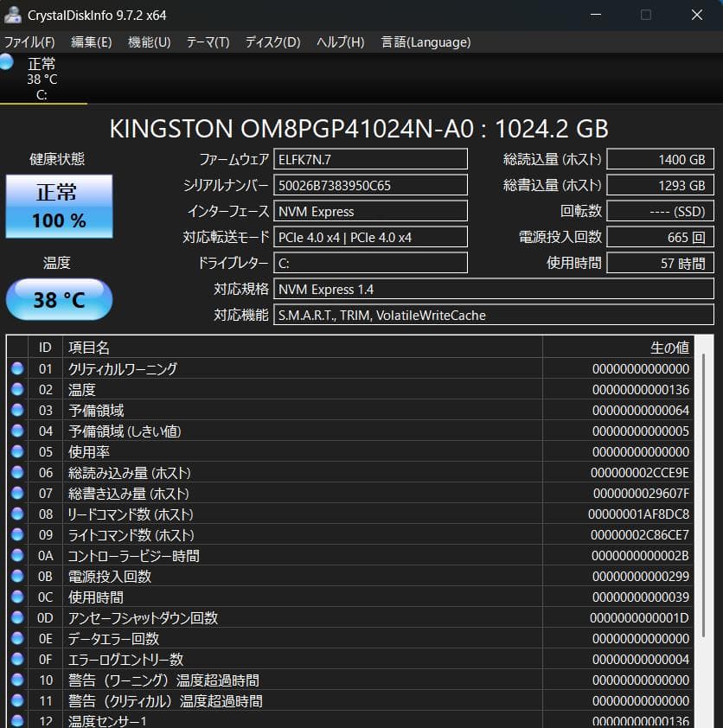Open the テーマ menu

(208, 42)
